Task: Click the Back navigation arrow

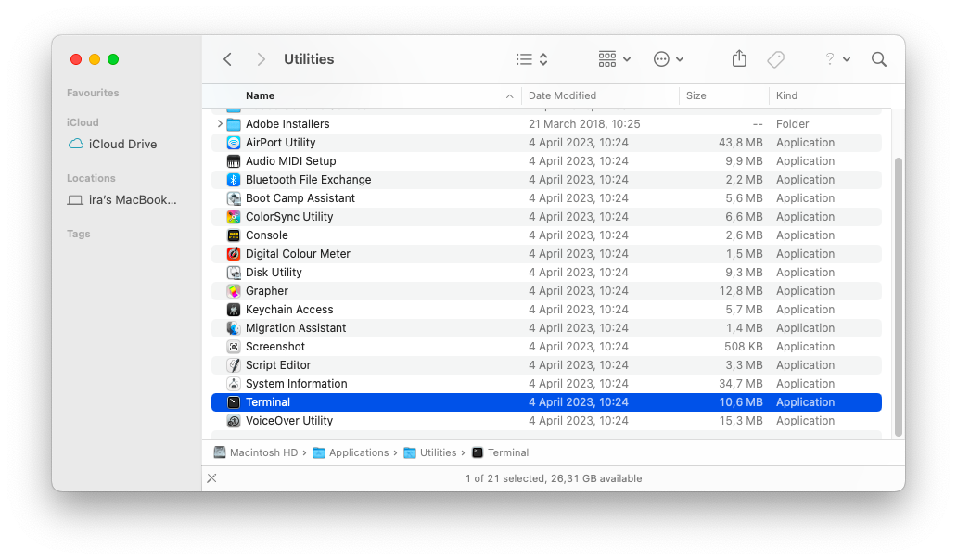Action: (x=227, y=58)
